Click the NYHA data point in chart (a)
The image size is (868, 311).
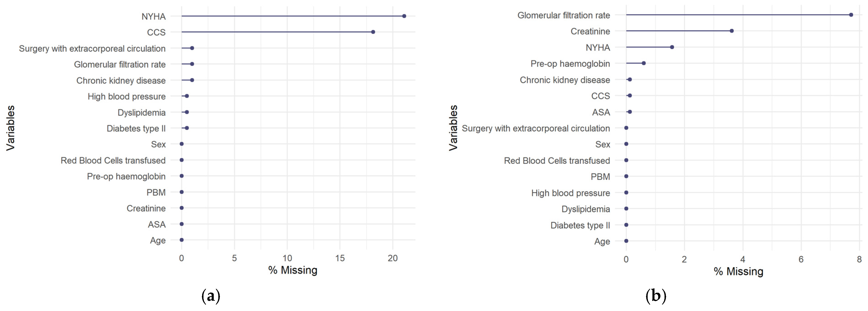coord(404,16)
